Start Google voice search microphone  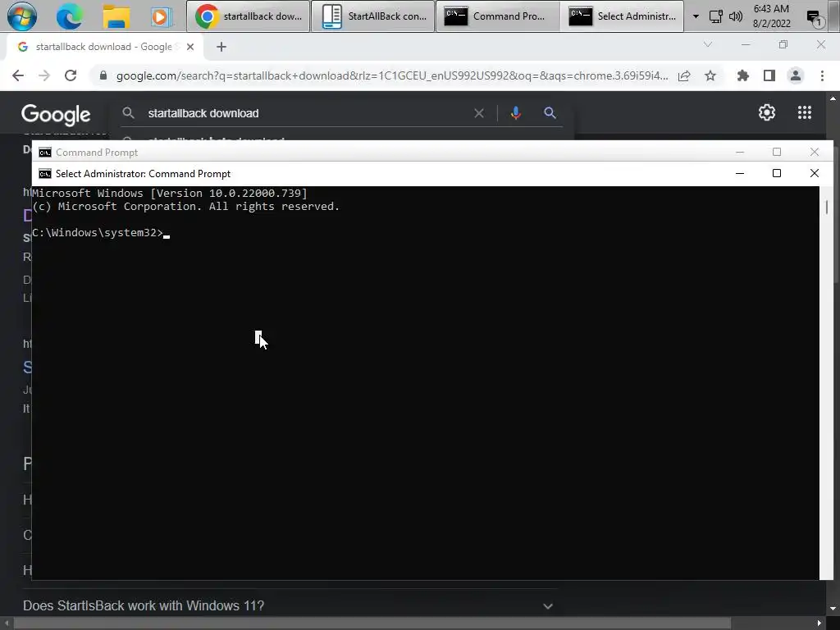516,113
